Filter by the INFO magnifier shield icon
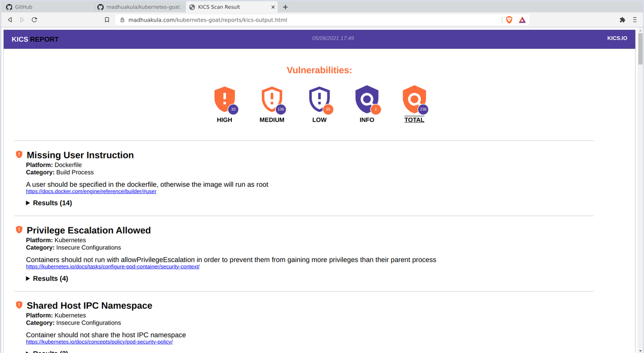 [x=367, y=99]
